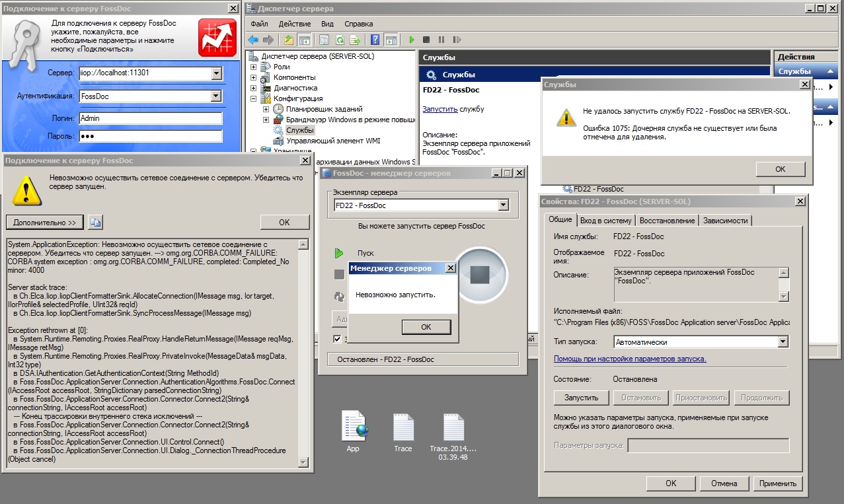Click the export list toolbar icon
844x504 pixels.
[x=355, y=40]
